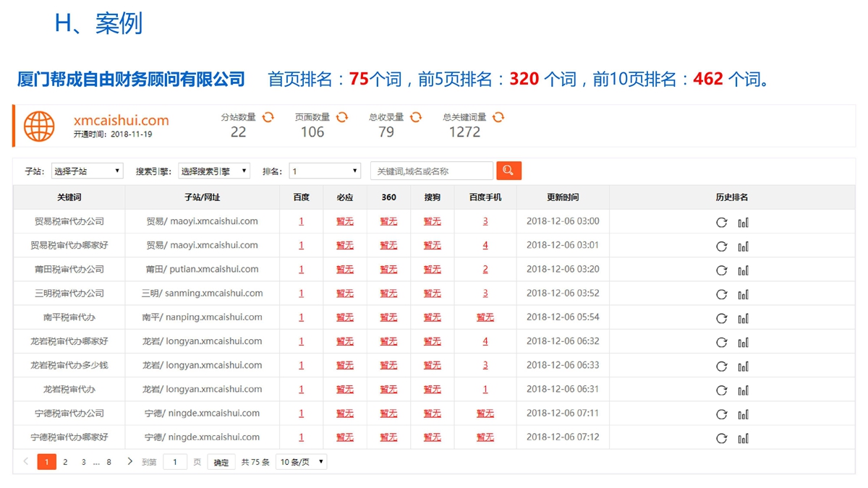868x488 pixels.
Task: Open history chart for 宁德税审代办哪家好 row
Action: click(x=743, y=438)
